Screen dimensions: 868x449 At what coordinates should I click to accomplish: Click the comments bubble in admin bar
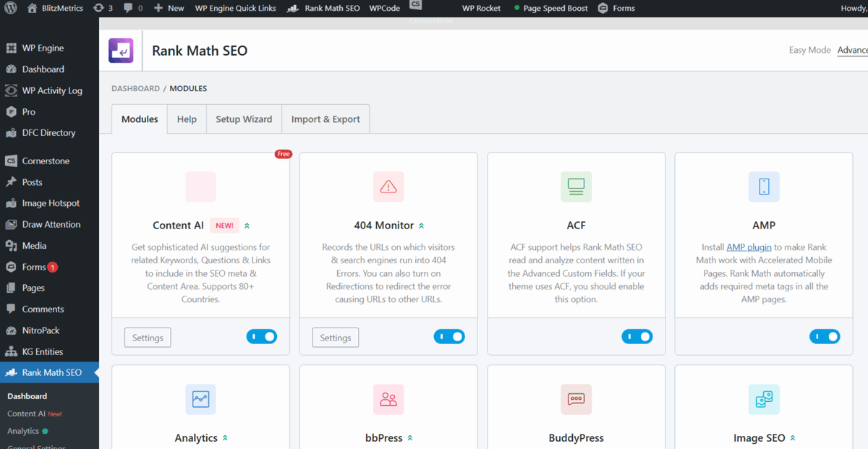tap(128, 8)
